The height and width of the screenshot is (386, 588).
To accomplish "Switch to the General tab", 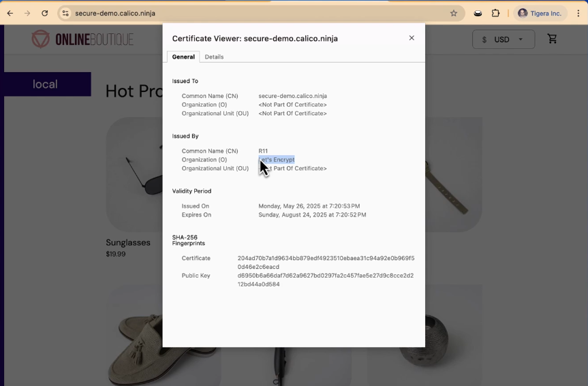I will coord(183,57).
